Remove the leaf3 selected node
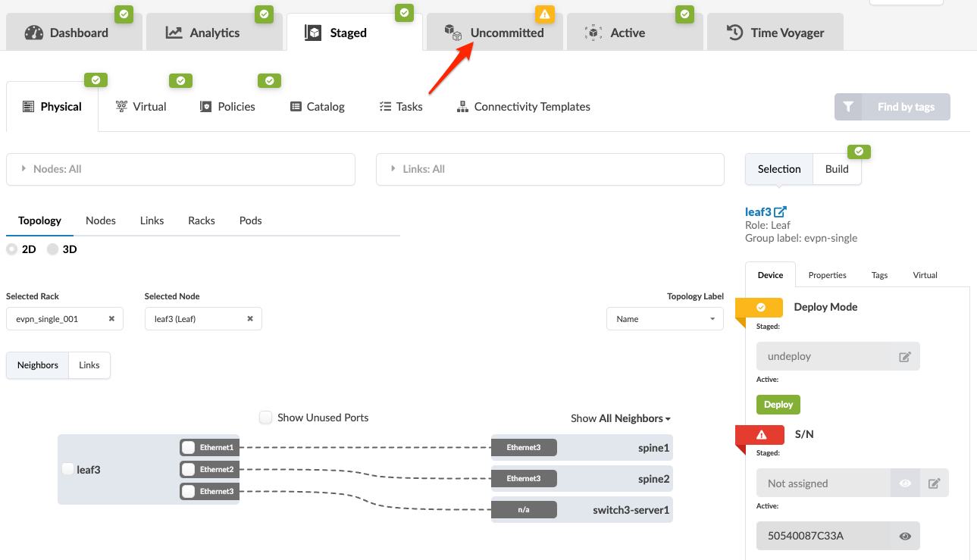The image size is (977, 560). pyautogui.click(x=250, y=319)
